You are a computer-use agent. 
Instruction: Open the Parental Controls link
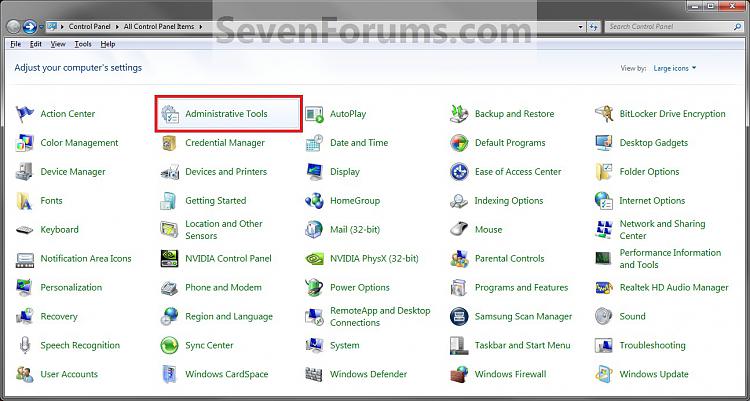coord(509,259)
